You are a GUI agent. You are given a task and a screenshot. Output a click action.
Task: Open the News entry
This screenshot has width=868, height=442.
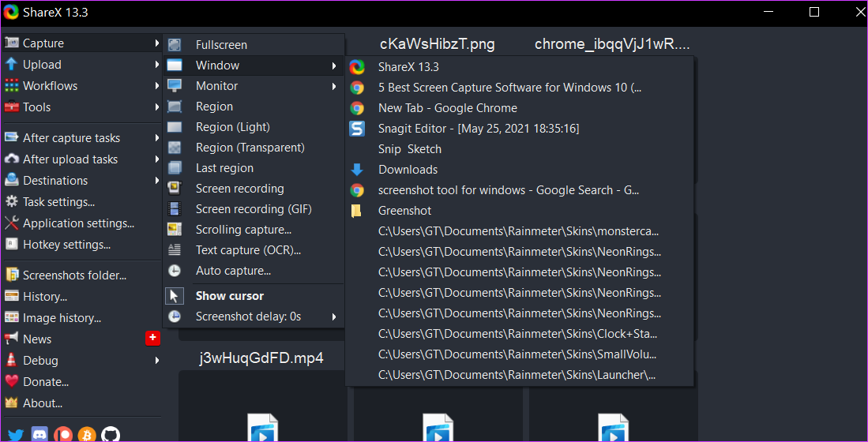(x=81, y=339)
